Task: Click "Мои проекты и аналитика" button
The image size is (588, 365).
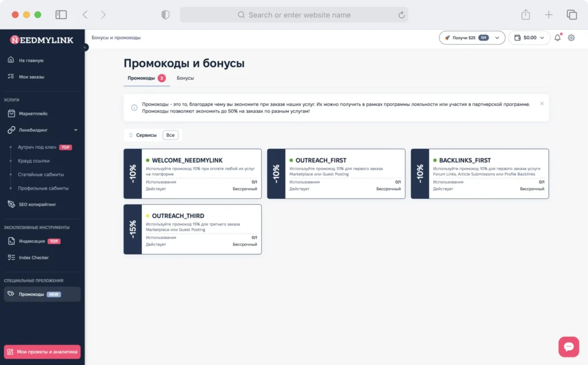Action: pyautogui.click(x=42, y=352)
